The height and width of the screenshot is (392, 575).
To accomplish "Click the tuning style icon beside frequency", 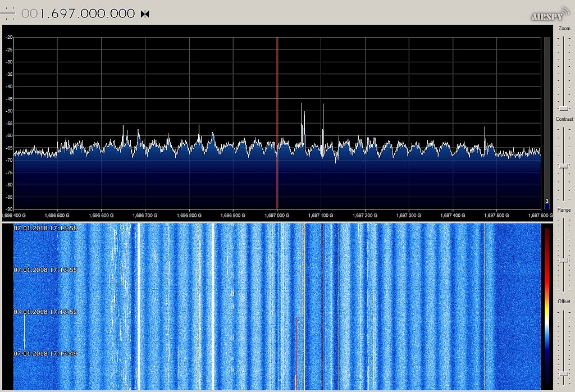I will point(8,13).
